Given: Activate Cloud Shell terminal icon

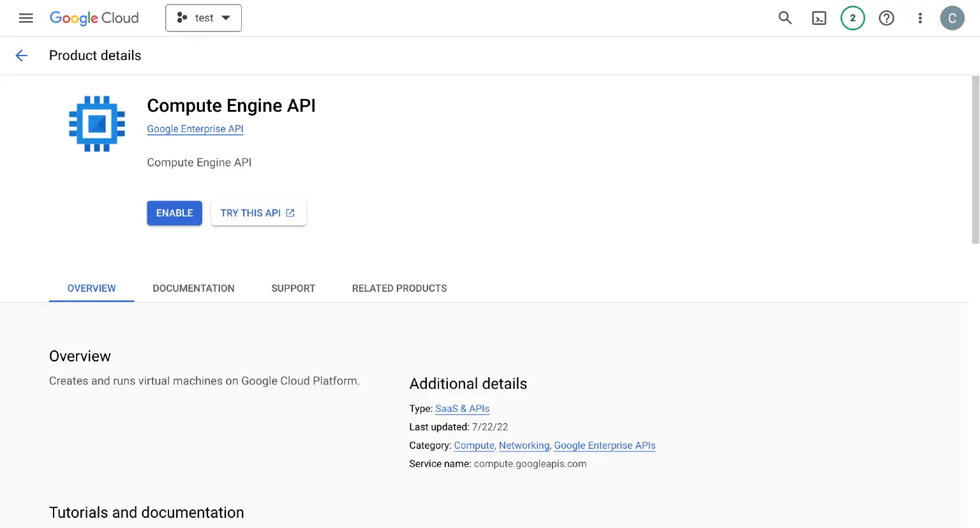Looking at the screenshot, I should click(819, 18).
